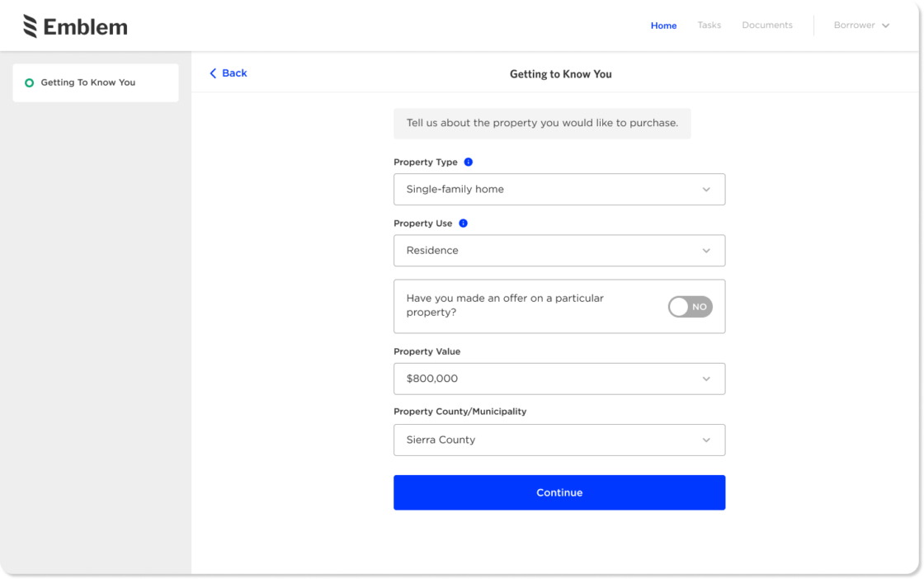Switch to the Tasks tab
Image resolution: width=924 pixels, height=579 pixels.
[x=709, y=26]
